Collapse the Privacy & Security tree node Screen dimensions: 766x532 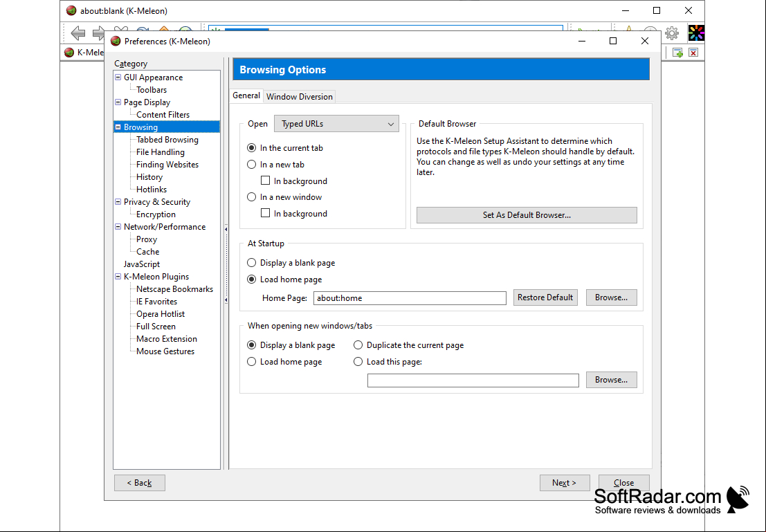click(x=118, y=202)
